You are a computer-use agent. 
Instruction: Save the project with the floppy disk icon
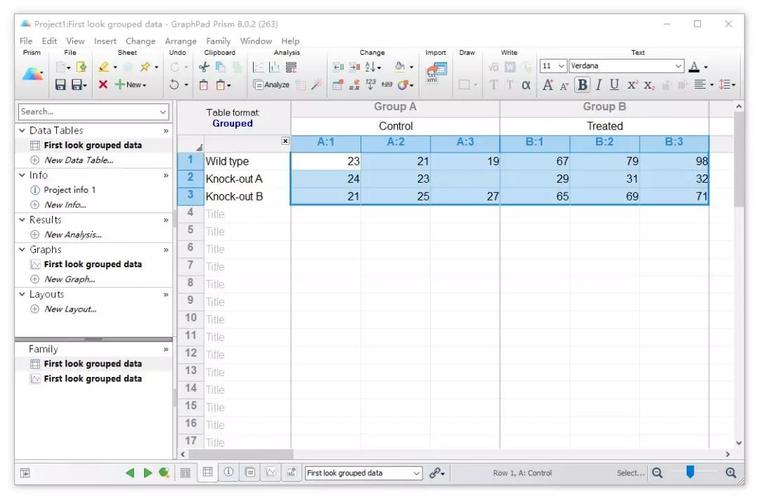click(x=61, y=85)
